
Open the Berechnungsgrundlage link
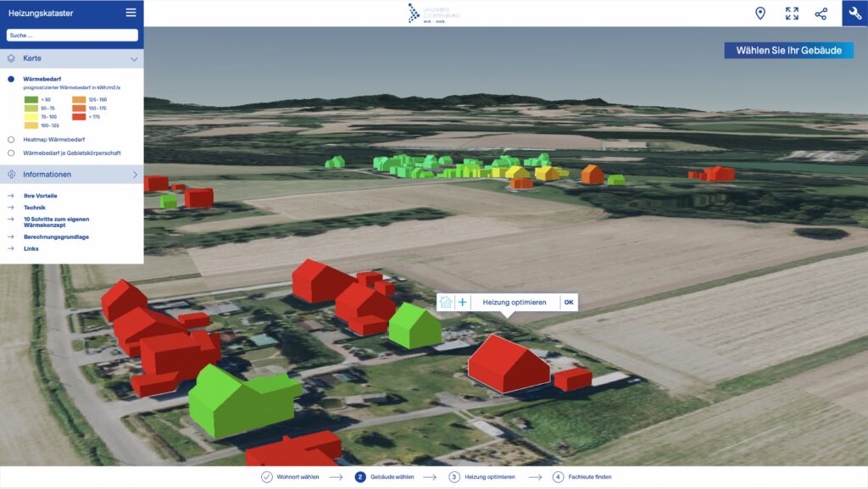coord(56,237)
